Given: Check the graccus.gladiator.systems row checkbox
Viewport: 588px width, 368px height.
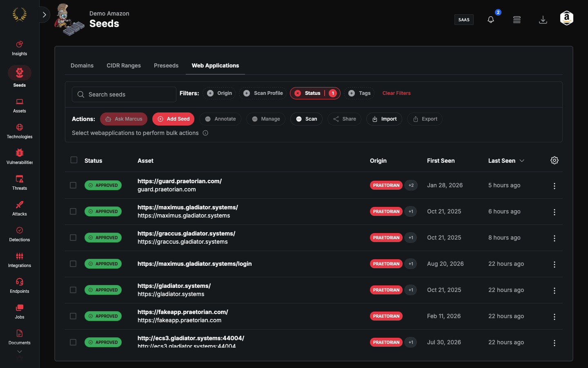Looking at the screenshot, I should coord(73,238).
